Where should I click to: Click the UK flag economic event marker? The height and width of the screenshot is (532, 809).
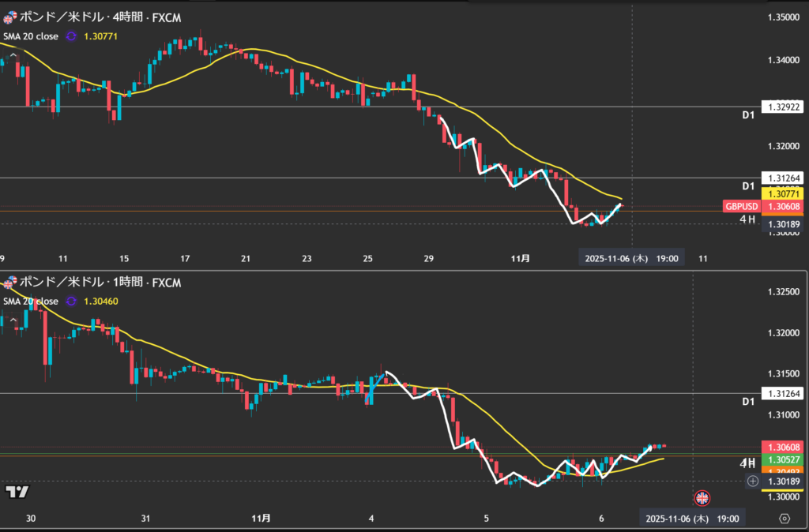(701, 498)
